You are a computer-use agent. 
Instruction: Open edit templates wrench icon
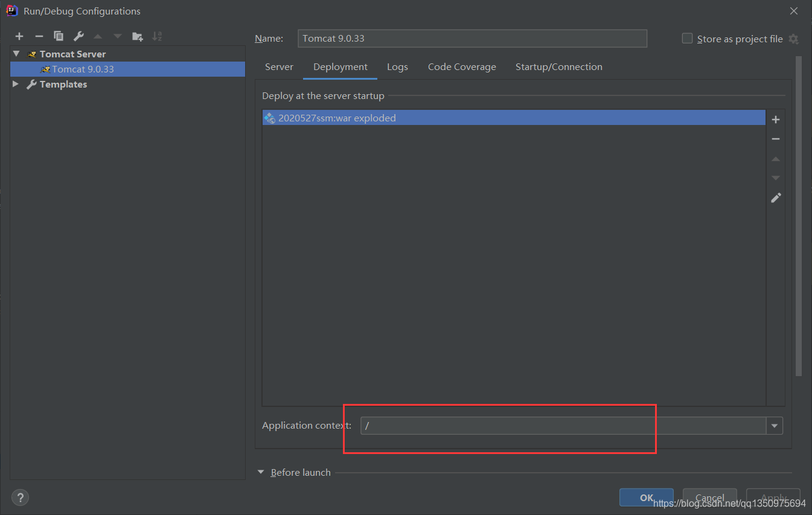tap(78, 36)
